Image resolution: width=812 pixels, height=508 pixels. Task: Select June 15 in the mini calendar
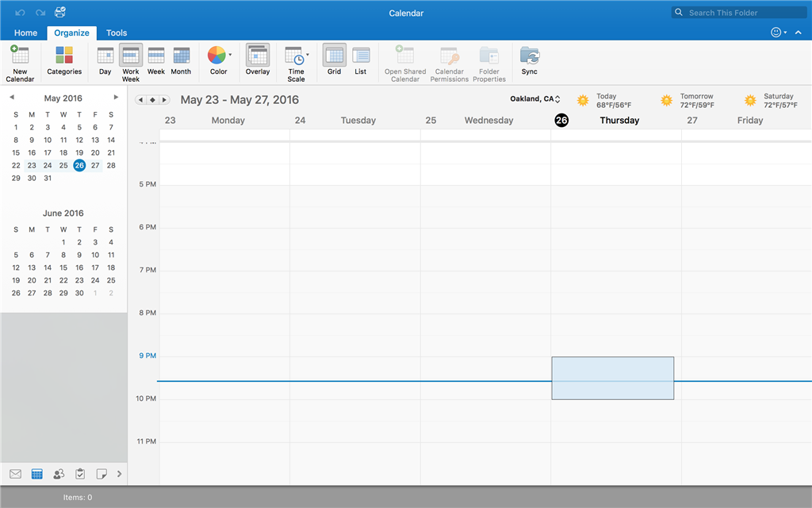[x=63, y=268]
